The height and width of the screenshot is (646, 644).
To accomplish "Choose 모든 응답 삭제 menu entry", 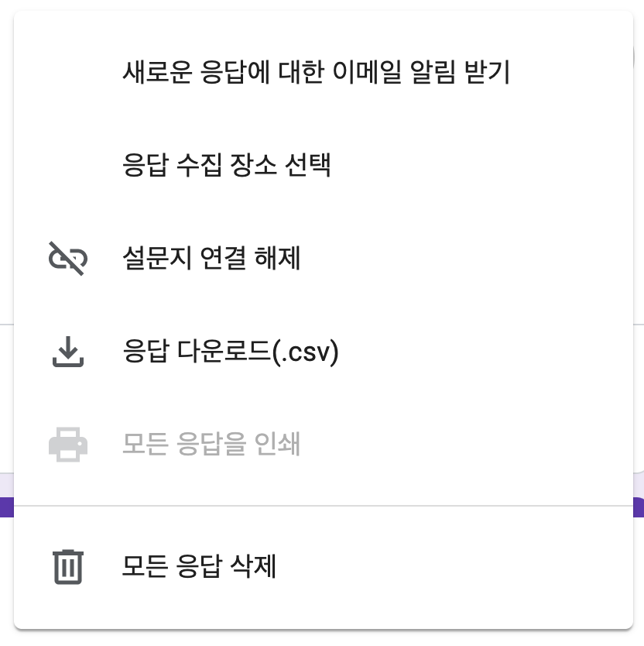I will 324,566.
